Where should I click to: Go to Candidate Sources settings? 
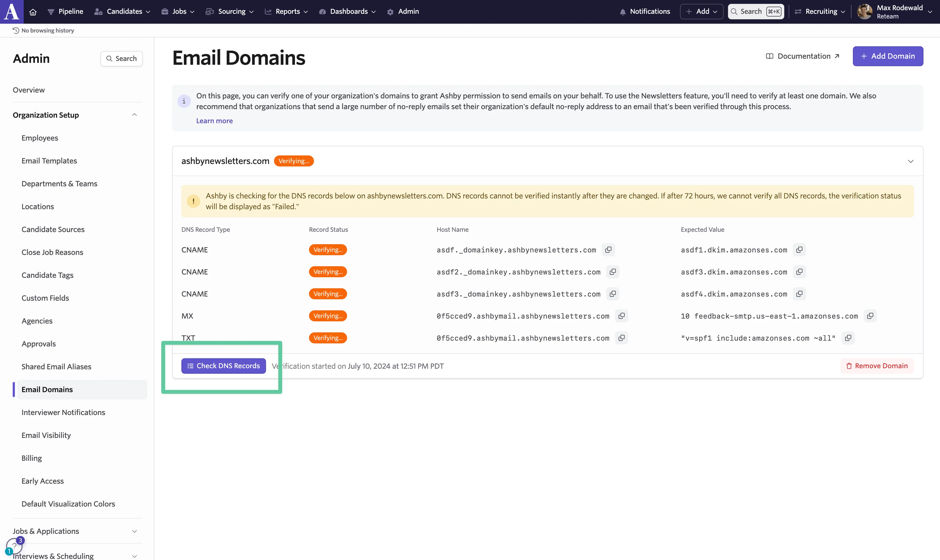pos(53,230)
